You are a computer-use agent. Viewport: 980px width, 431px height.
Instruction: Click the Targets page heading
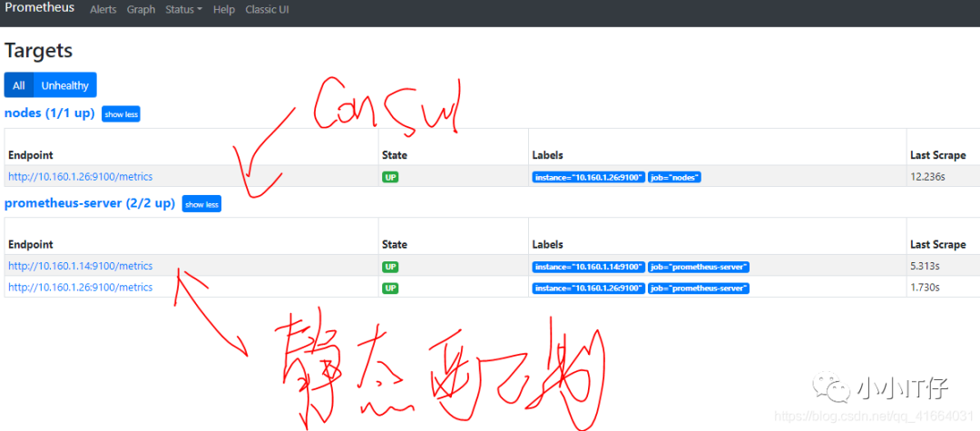pyautogui.click(x=39, y=51)
